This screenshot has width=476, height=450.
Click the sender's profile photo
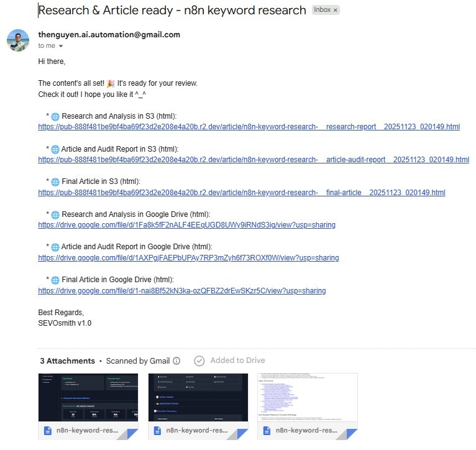pyautogui.click(x=18, y=40)
